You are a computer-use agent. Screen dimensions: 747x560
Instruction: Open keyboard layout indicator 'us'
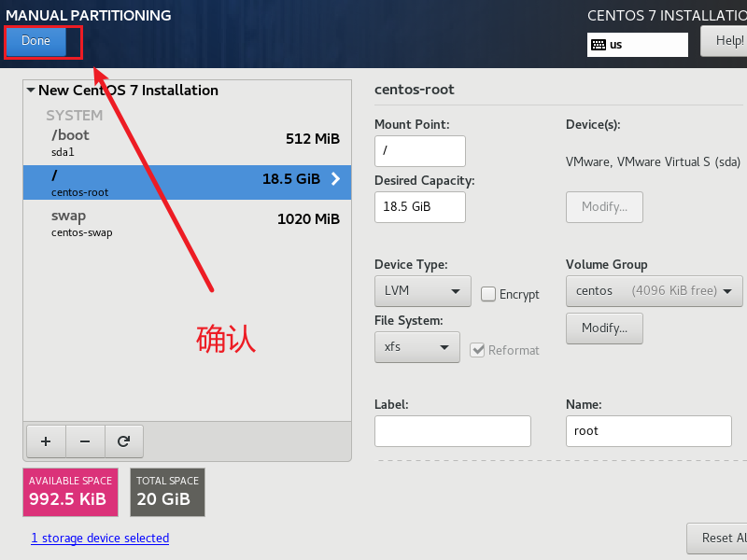pyautogui.click(x=638, y=45)
